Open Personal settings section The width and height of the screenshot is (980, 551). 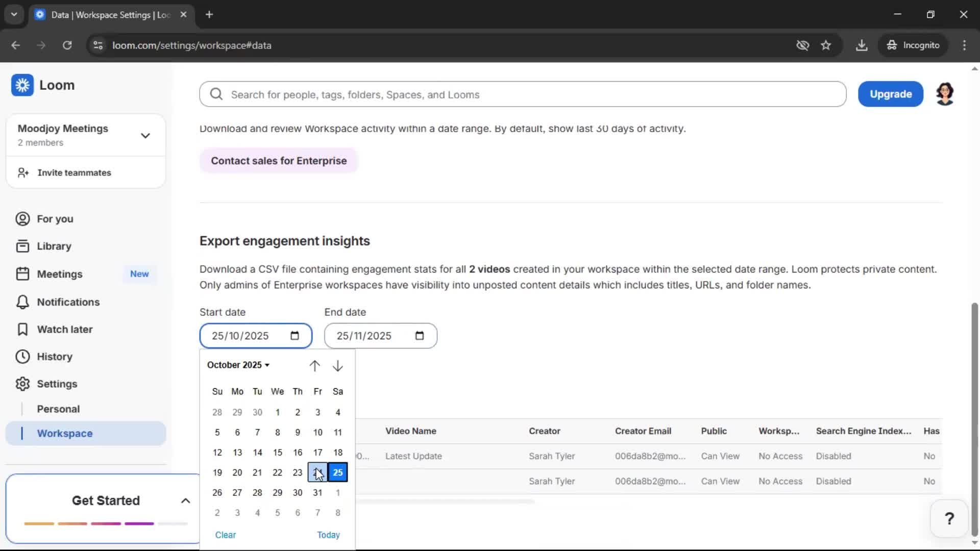(58, 408)
